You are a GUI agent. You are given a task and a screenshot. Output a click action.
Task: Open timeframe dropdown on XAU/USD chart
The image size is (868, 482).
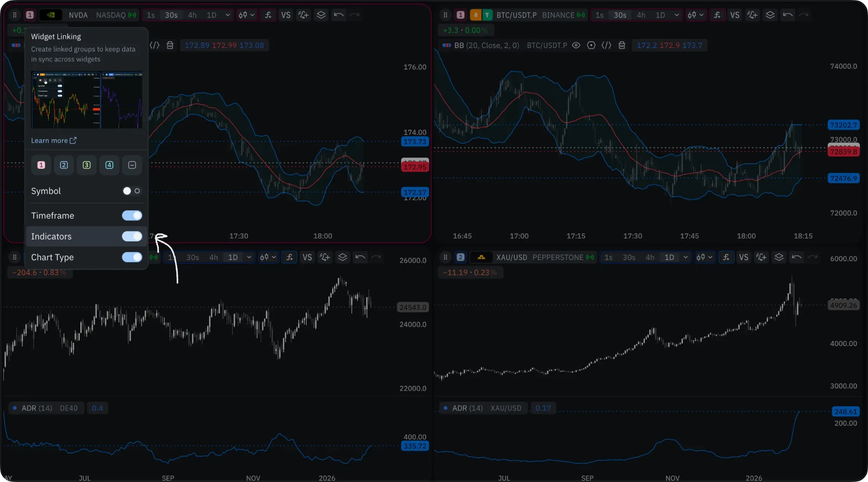685,257
